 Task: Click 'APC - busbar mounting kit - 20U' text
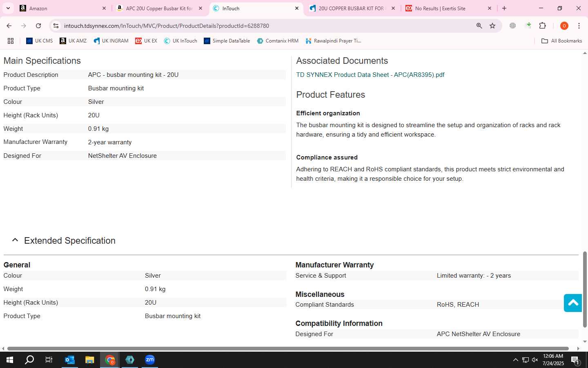click(x=133, y=75)
